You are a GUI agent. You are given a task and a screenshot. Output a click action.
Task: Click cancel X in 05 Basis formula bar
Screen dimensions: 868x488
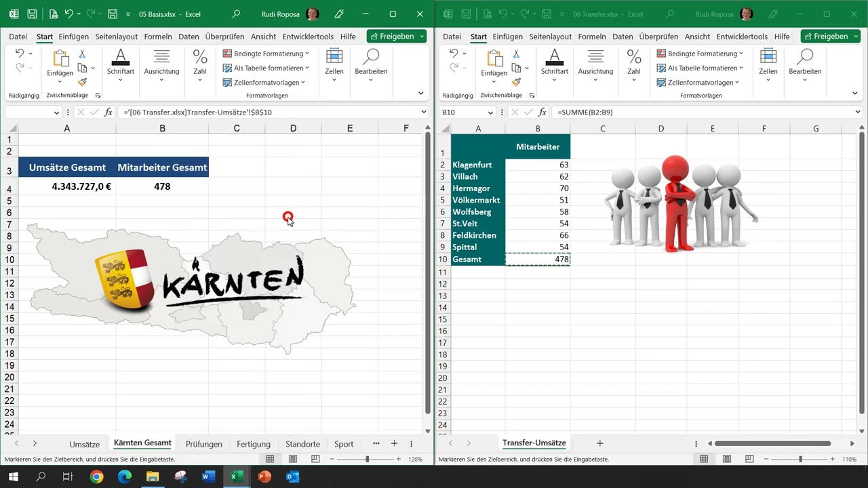81,113
